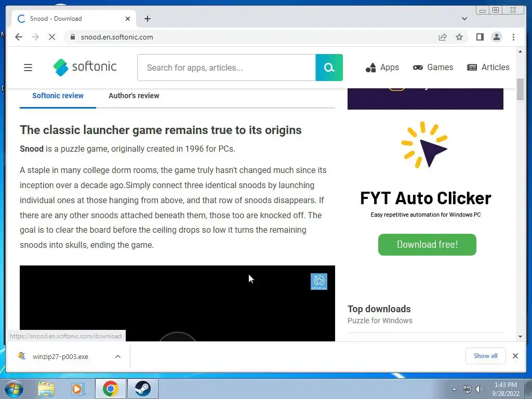532x399 pixels.
Task: Click the Chrome taskbar icon
Action: pyautogui.click(x=110, y=389)
